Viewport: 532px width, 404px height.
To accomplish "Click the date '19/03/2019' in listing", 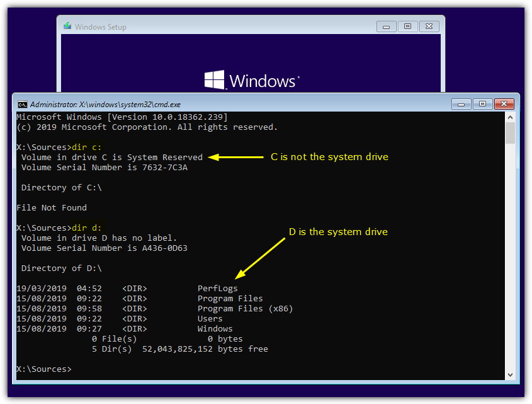I will tap(42, 289).
